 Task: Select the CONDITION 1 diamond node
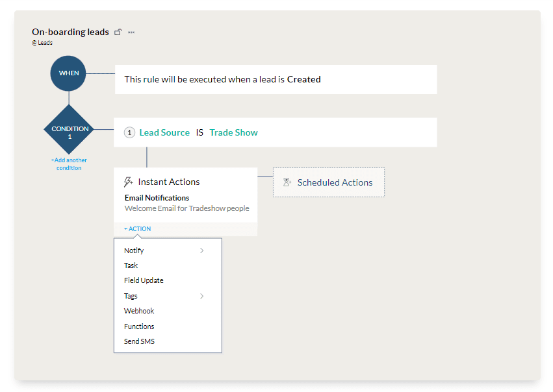[69, 130]
